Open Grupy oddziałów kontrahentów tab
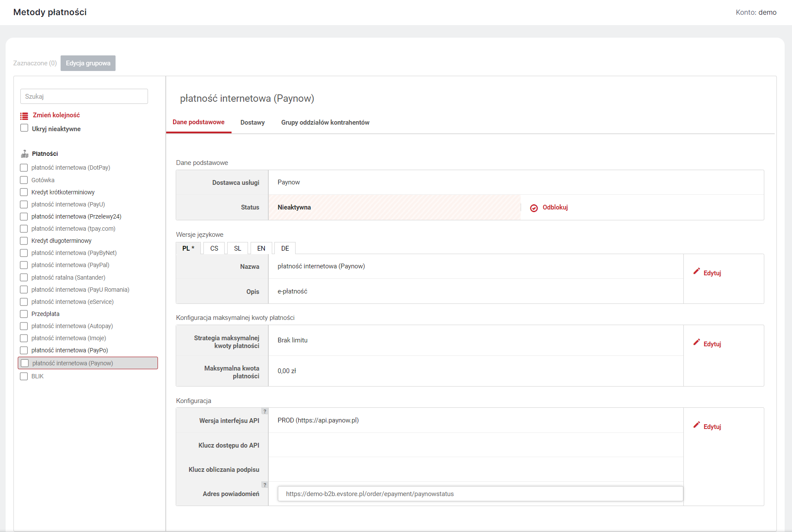The image size is (792, 532). click(325, 123)
